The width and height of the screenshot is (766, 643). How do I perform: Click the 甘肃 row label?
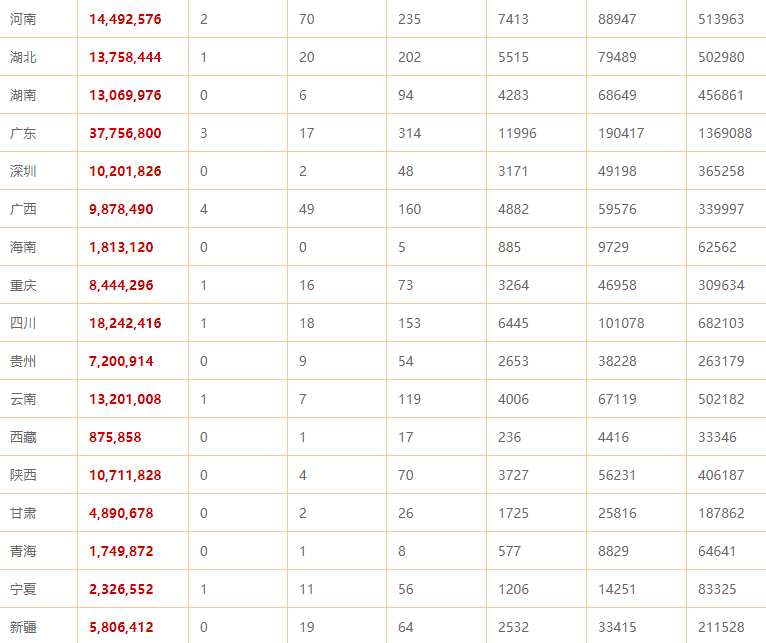point(23,513)
